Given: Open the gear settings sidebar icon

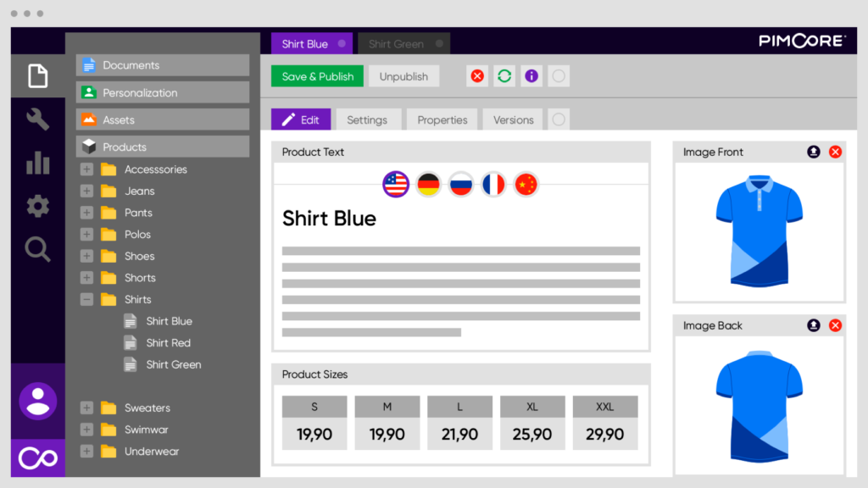Looking at the screenshot, I should pos(37,206).
